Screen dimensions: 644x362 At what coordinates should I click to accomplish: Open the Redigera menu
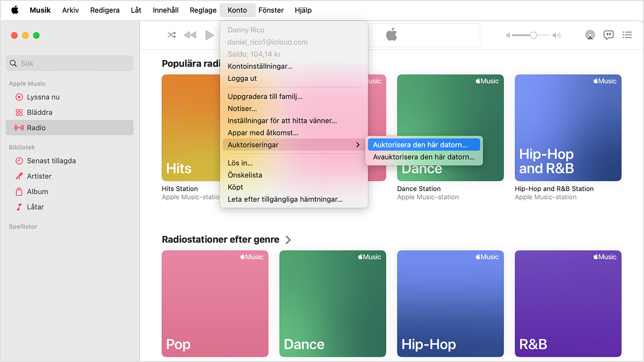(x=105, y=10)
